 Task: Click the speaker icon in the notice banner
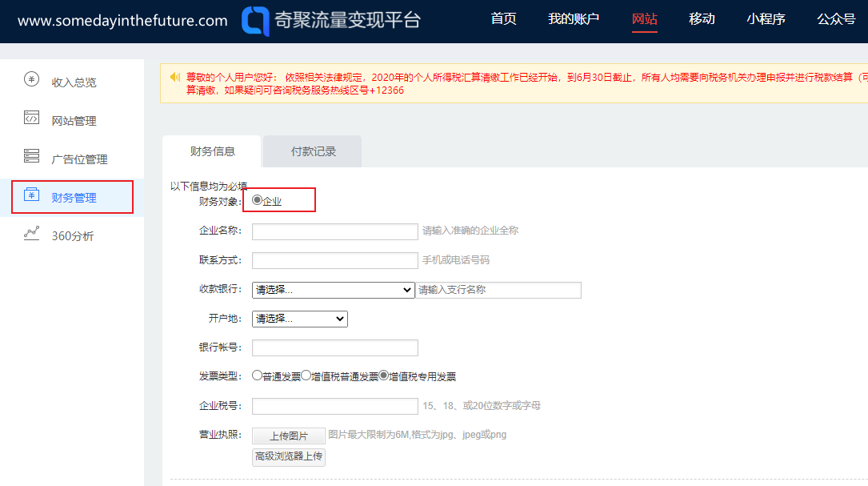click(x=175, y=78)
